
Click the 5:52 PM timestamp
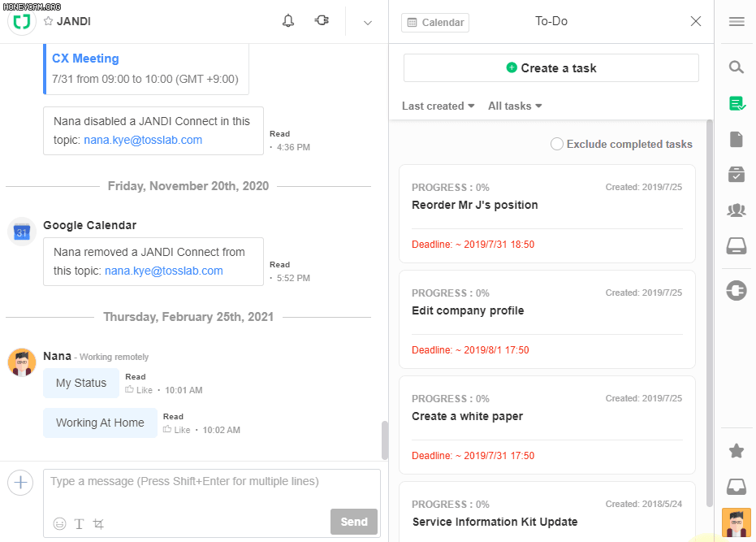click(x=293, y=278)
